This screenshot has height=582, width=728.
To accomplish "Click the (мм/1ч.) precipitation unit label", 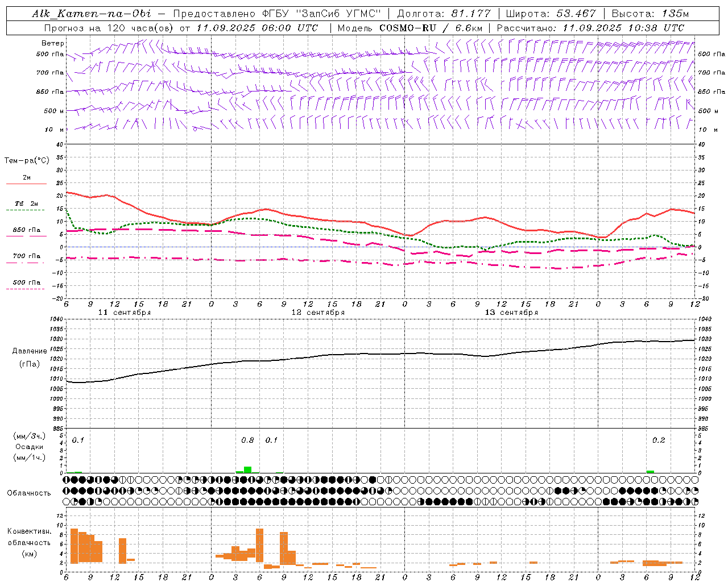I will (30, 458).
